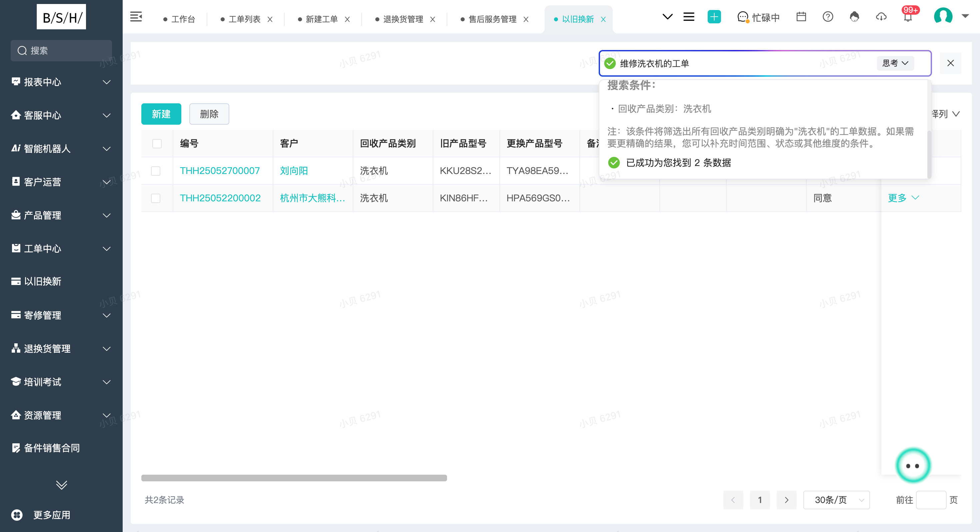The image size is (980, 532).
Task: Check the row THH25052700007 checkbox
Action: (x=156, y=171)
